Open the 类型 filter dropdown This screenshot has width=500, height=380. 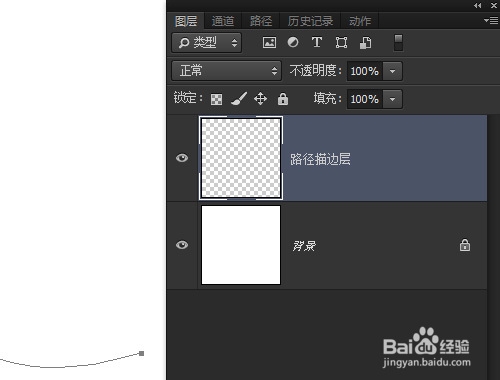point(207,43)
